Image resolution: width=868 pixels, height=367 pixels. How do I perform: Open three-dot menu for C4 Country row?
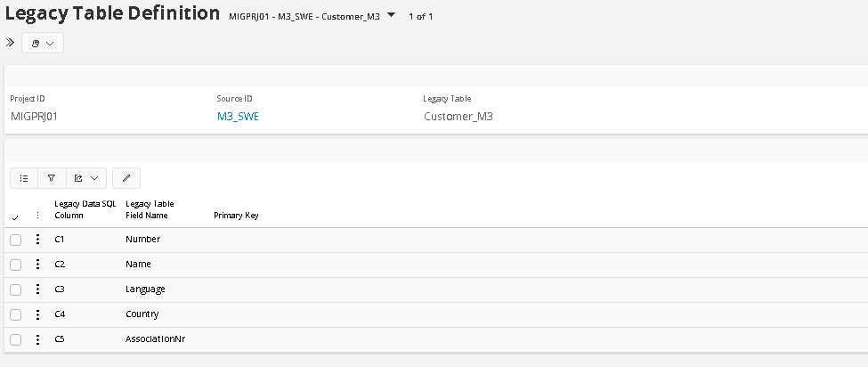tap(37, 314)
